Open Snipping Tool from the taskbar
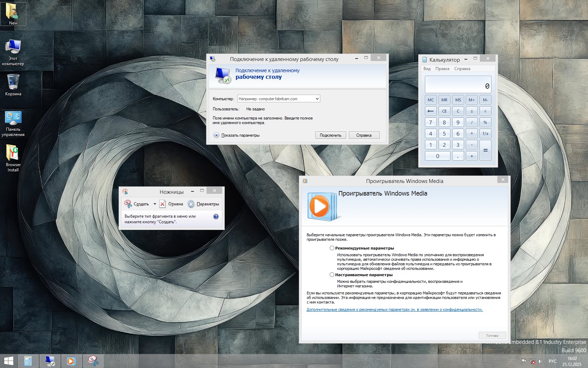 93,361
